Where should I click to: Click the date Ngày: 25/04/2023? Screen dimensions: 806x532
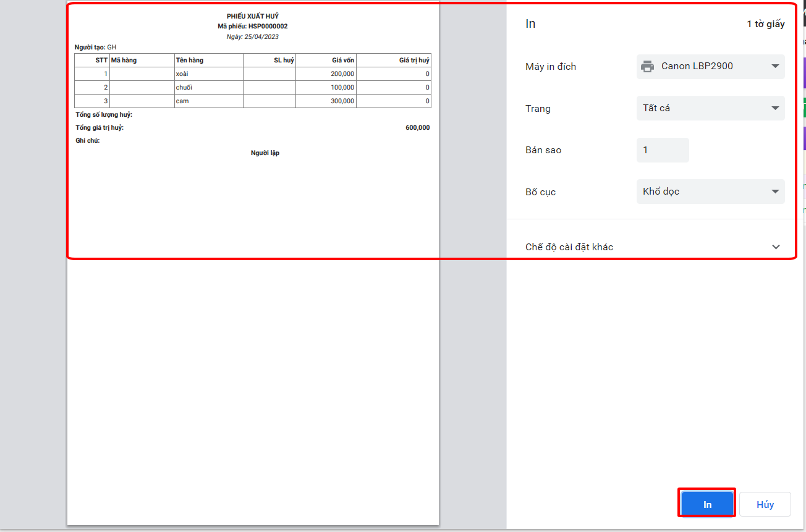tap(253, 37)
